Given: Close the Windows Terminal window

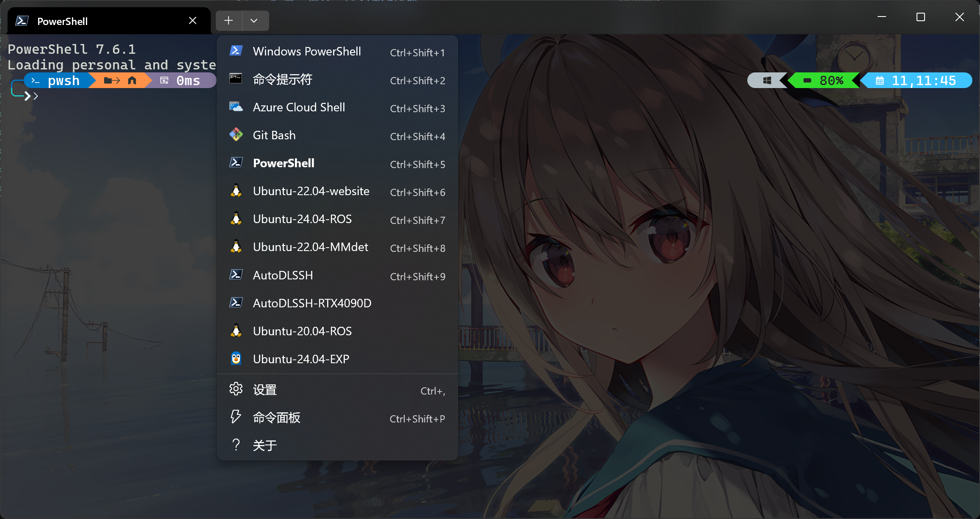Looking at the screenshot, I should click(960, 17).
